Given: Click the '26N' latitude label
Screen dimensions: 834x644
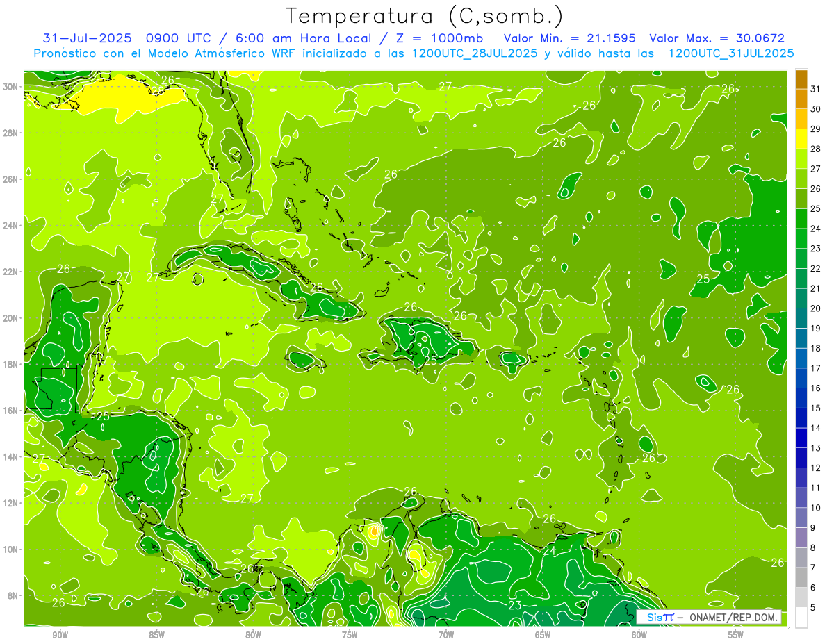Looking at the screenshot, I should (10, 179).
